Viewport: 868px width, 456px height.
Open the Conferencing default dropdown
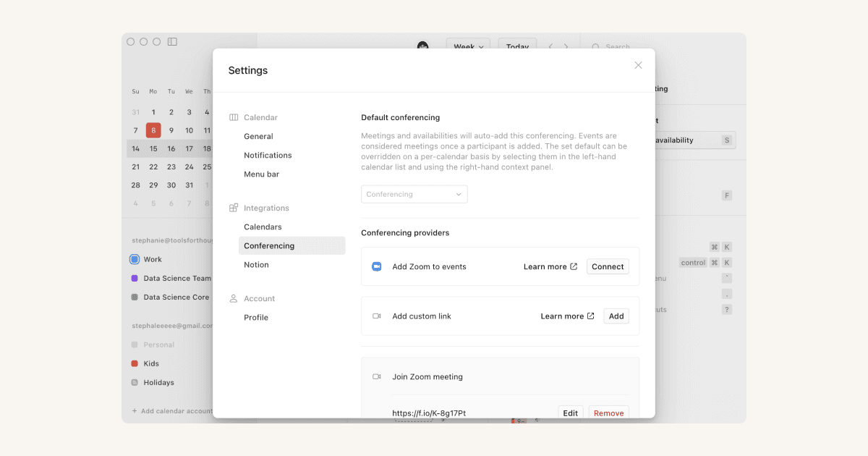pos(414,194)
